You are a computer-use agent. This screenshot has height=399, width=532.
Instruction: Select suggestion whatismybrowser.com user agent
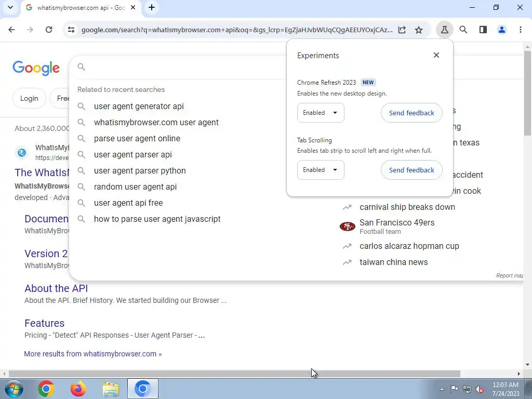[156, 123]
